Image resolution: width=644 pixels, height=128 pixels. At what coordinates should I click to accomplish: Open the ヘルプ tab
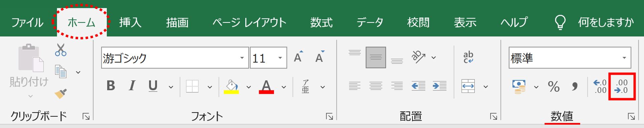click(x=514, y=22)
